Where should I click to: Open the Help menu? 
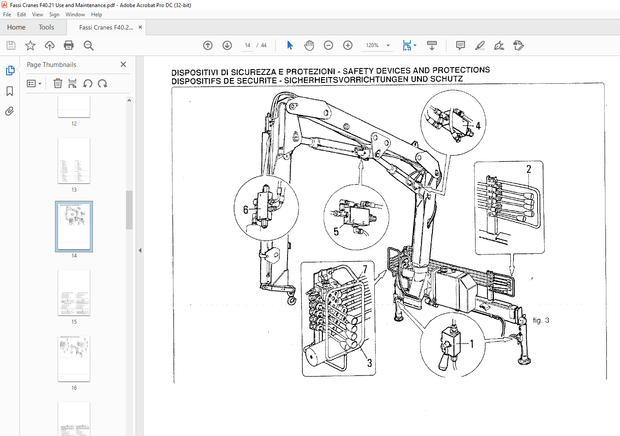96,15
